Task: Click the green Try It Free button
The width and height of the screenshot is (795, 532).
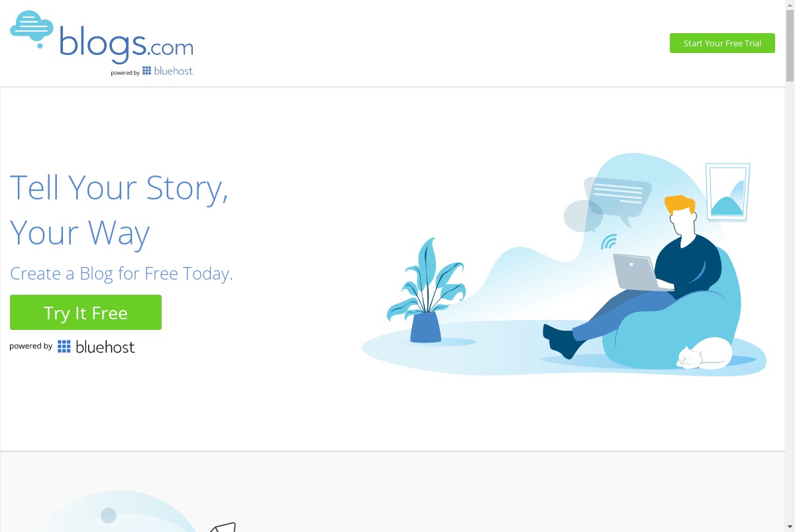Action: [x=85, y=312]
